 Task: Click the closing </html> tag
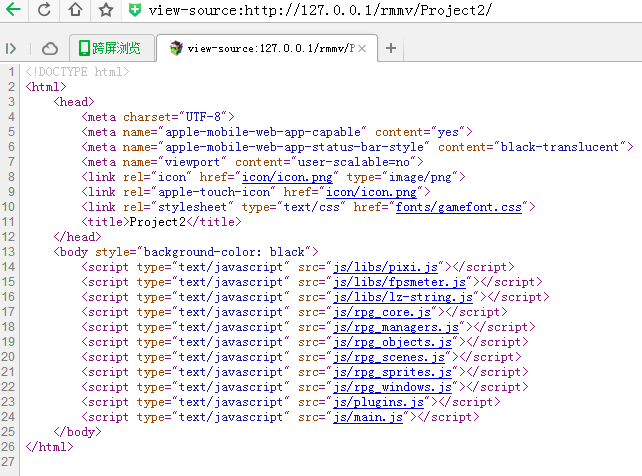[49, 447]
